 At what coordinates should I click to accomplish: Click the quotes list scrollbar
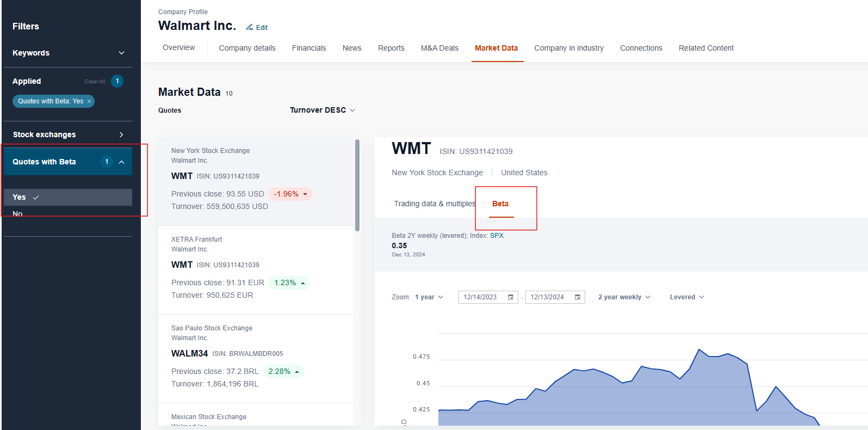[357, 185]
